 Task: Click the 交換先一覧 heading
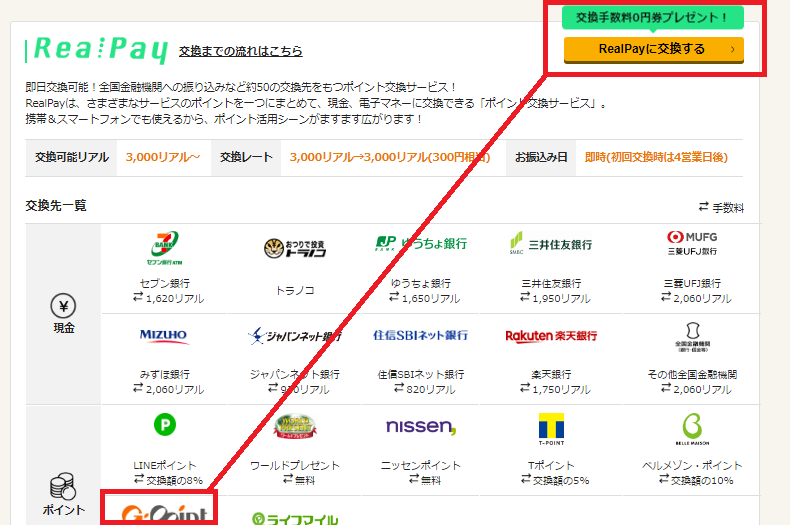pyautogui.click(x=56, y=206)
